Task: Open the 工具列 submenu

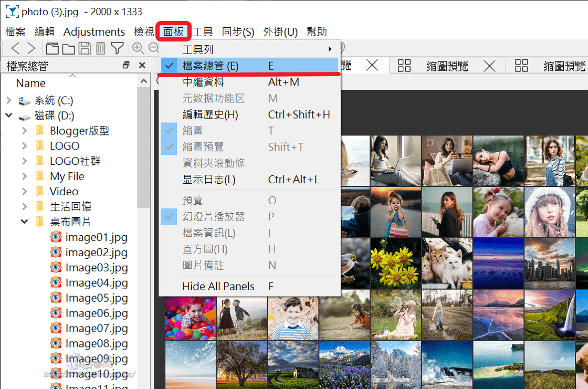Action: 250,49
